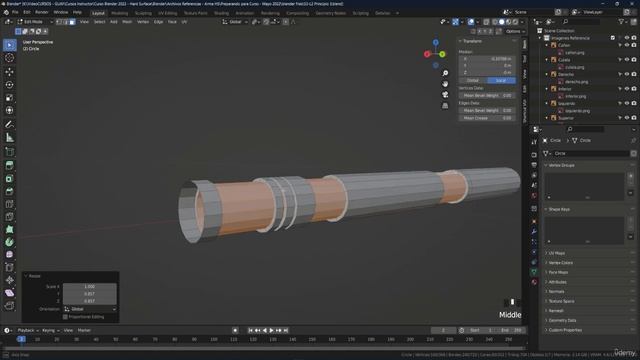Toggle camera view icon in viewport
The image size is (640, 360).
[x=445, y=95]
